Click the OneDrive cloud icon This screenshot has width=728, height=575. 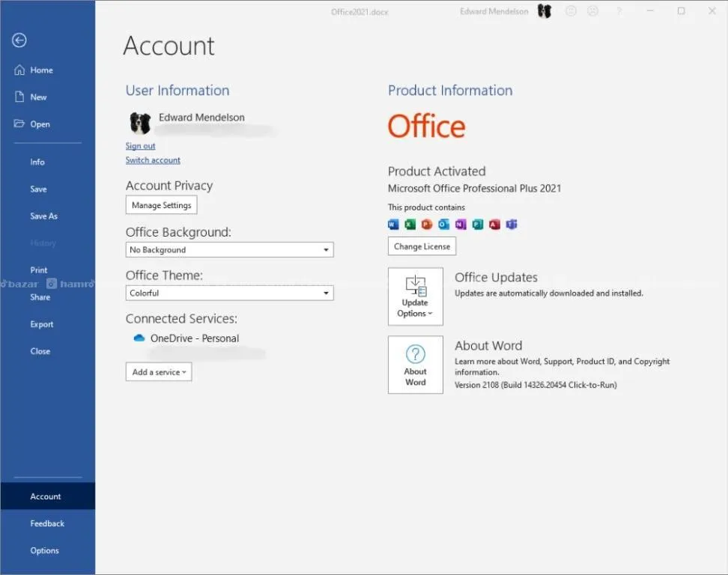(x=139, y=338)
